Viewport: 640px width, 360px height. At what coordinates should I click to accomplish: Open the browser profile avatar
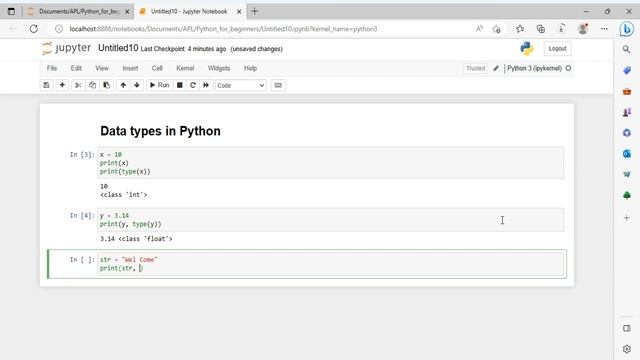(583, 29)
